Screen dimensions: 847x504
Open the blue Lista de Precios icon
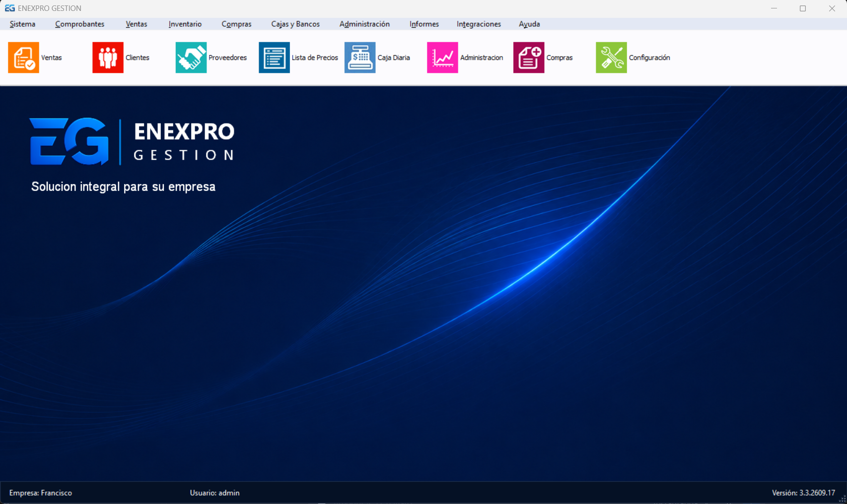click(x=274, y=58)
